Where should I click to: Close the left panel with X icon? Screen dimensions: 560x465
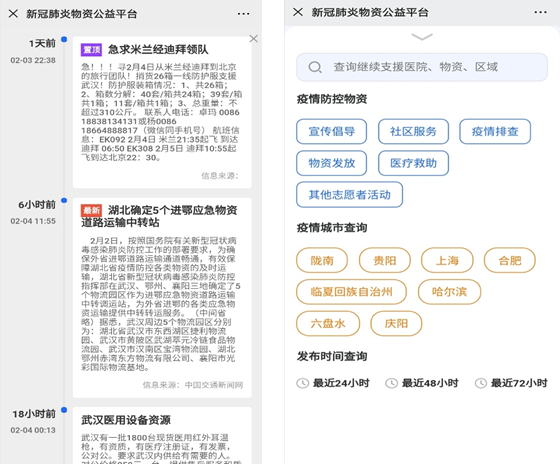pyautogui.click(x=13, y=14)
